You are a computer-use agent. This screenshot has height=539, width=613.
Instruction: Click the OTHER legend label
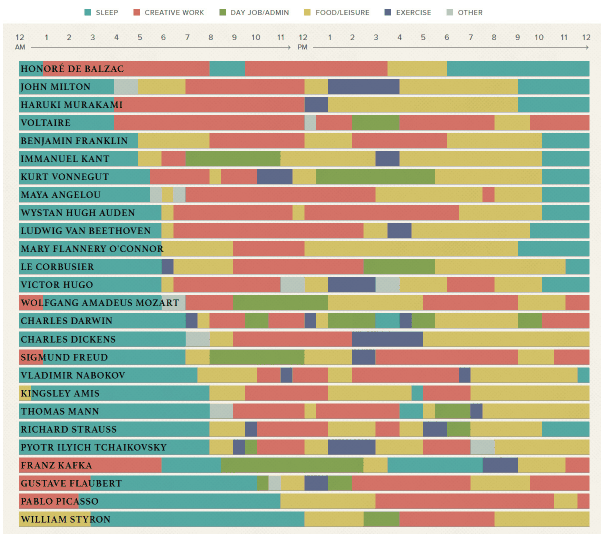point(470,13)
